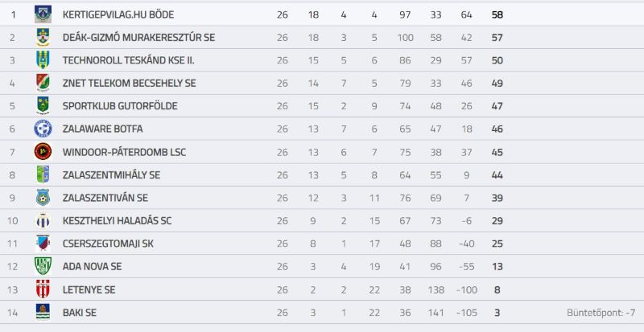Open the Zalaware Botfa team name

103,129
